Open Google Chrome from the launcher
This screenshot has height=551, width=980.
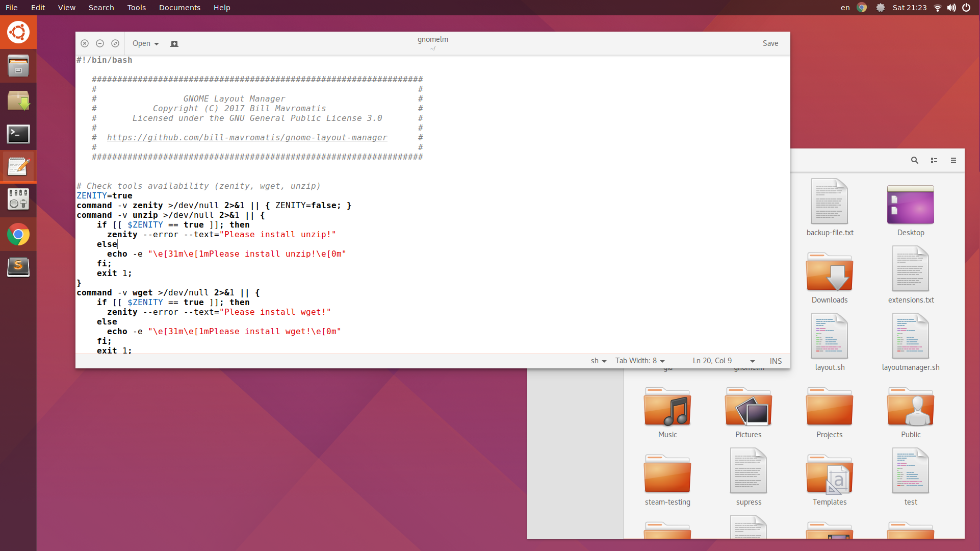[18, 235]
